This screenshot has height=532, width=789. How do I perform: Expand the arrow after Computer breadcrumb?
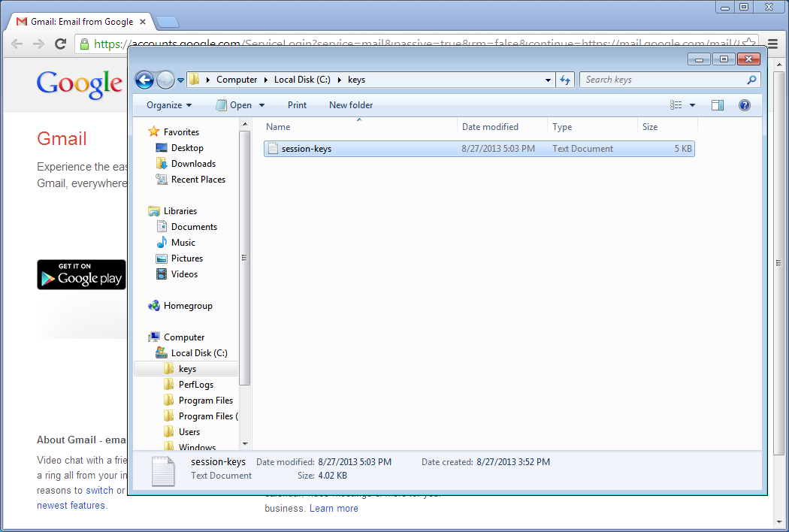266,80
